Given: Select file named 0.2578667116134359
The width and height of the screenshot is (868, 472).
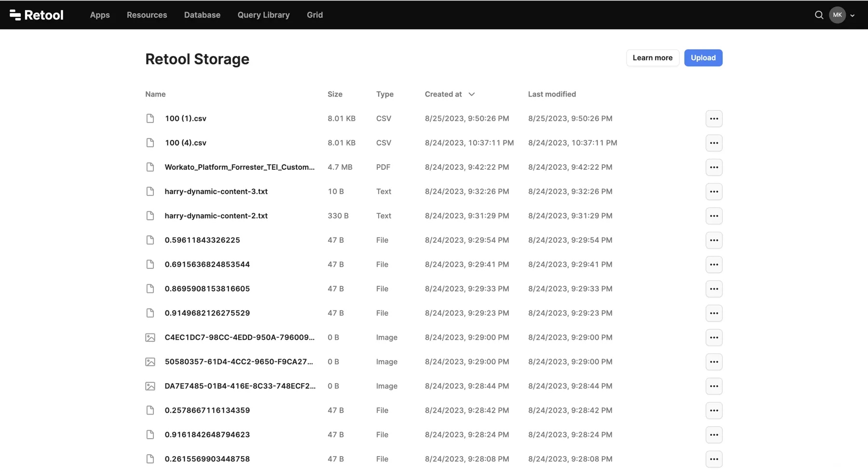Looking at the screenshot, I should point(207,410).
